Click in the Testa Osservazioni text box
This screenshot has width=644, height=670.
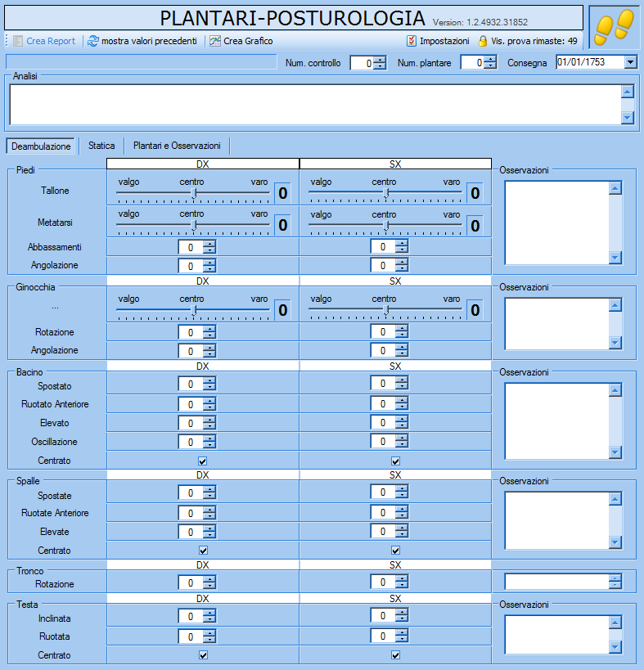point(556,635)
